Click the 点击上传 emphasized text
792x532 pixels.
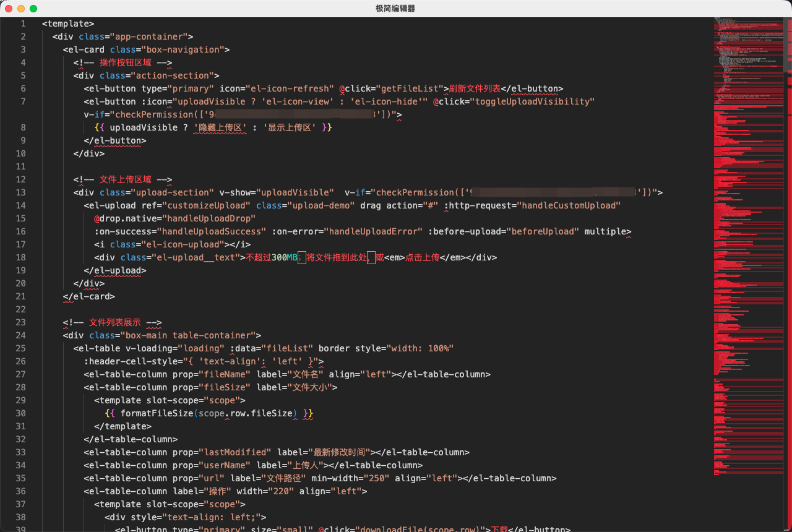click(423, 257)
